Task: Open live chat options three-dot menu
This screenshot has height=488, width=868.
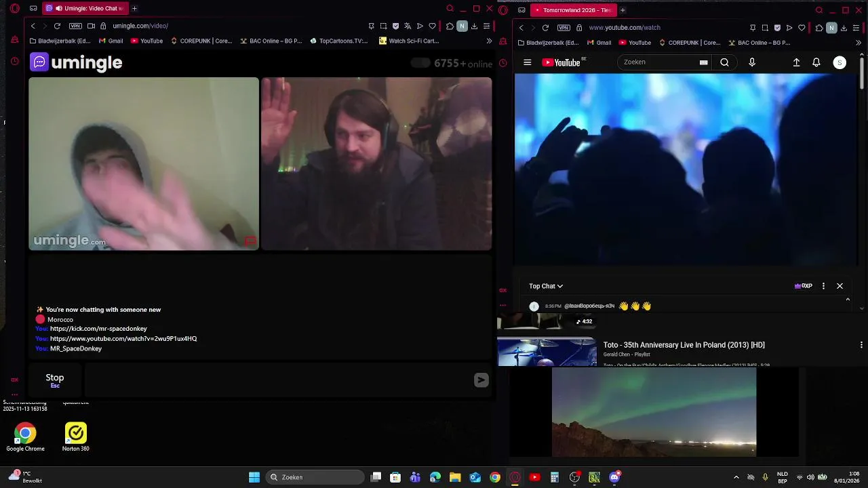Action: [x=823, y=286]
